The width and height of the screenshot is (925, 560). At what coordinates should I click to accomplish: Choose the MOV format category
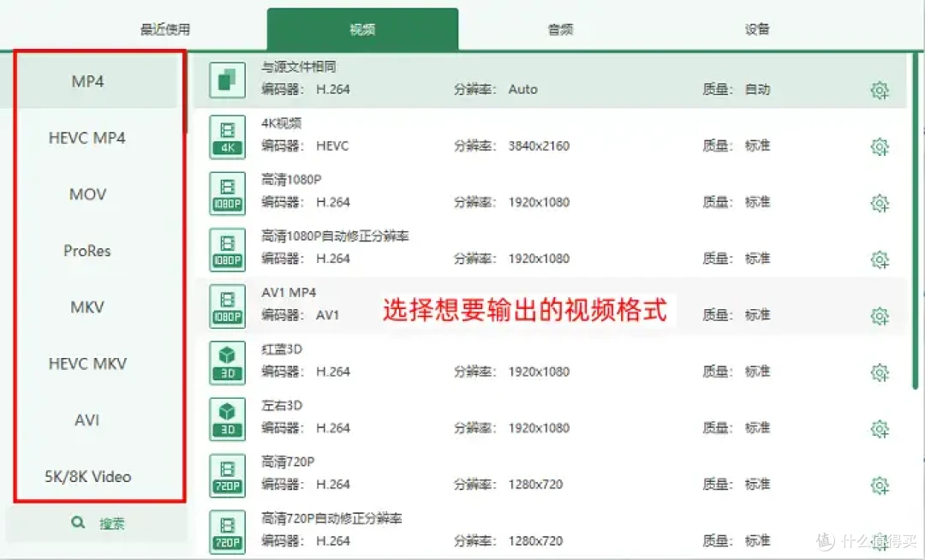(x=87, y=194)
